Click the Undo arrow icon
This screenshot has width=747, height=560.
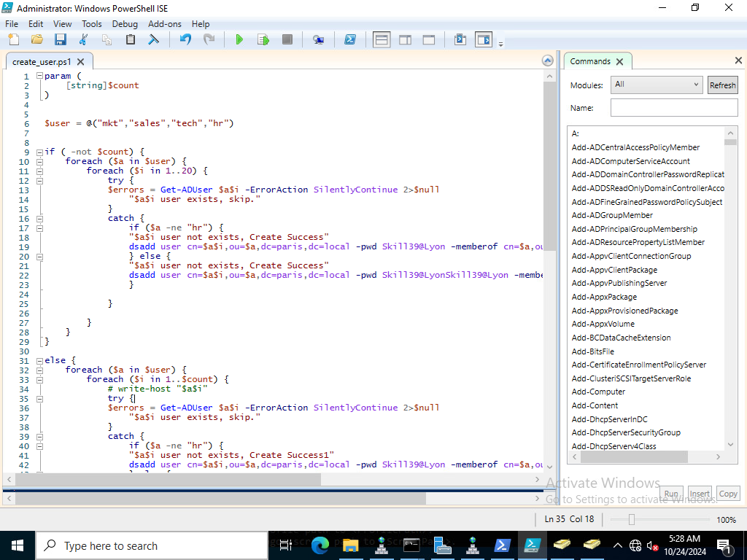coord(185,39)
